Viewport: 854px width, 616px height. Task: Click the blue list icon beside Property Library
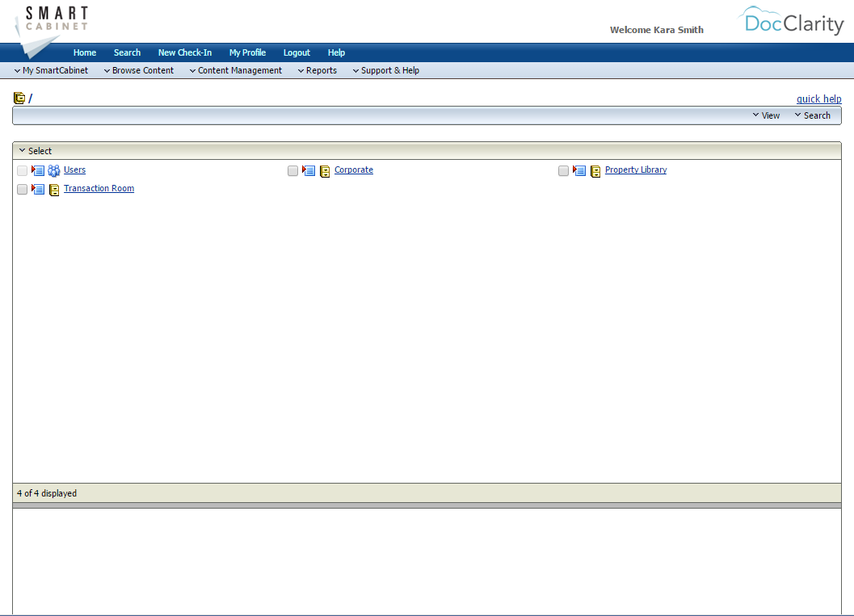[578, 170]
